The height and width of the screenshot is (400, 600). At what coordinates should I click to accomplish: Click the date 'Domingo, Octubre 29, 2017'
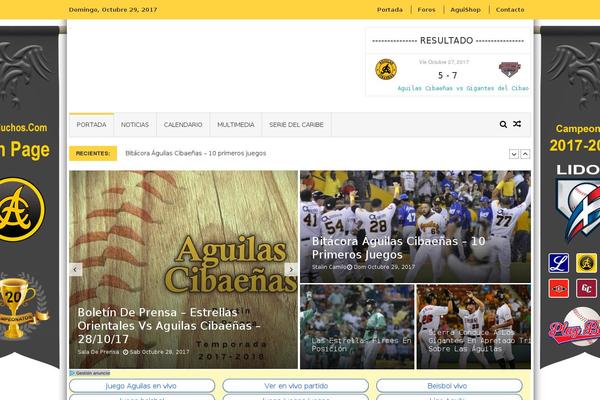click(113, 10)
